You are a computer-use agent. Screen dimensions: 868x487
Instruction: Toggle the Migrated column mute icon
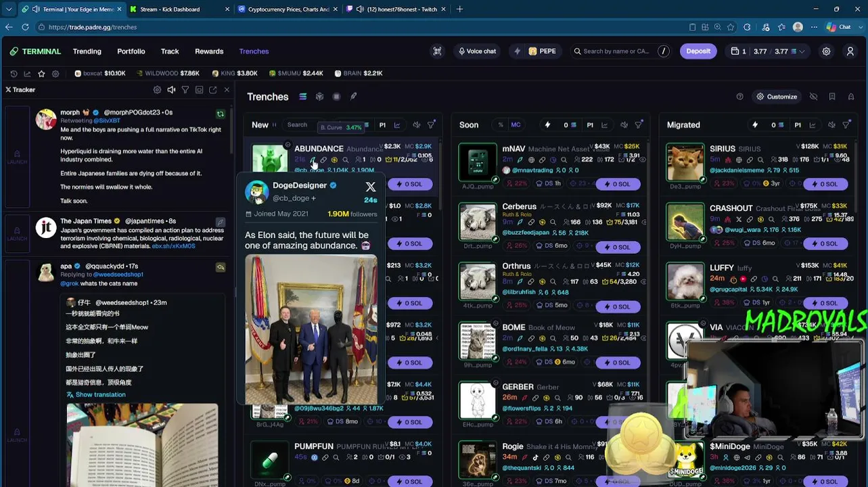(831, 125)
